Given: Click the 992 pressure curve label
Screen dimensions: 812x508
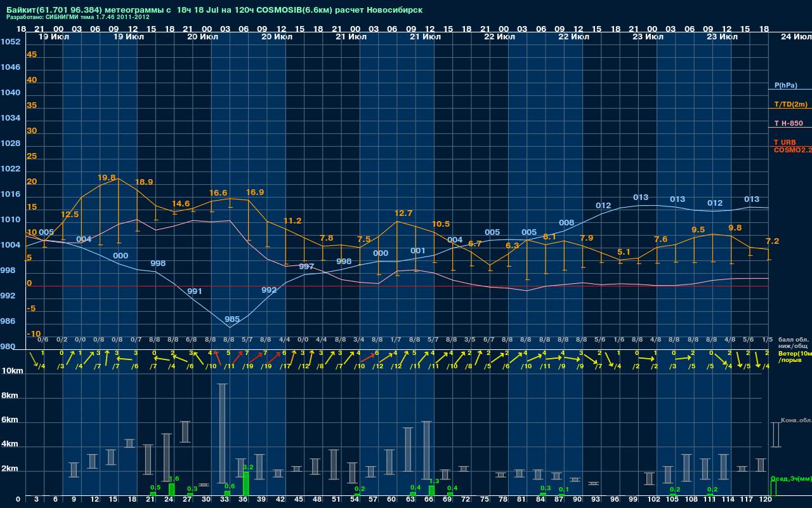Looking at the screenshot, I should (x=269, y=290).
